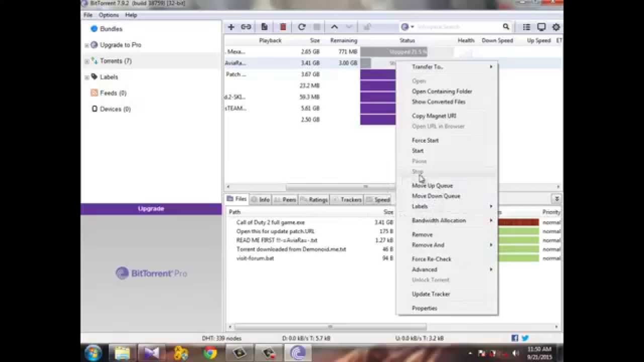Open the Options menu
This screenshot has width=644, height=362.
[x=109, y=15]
